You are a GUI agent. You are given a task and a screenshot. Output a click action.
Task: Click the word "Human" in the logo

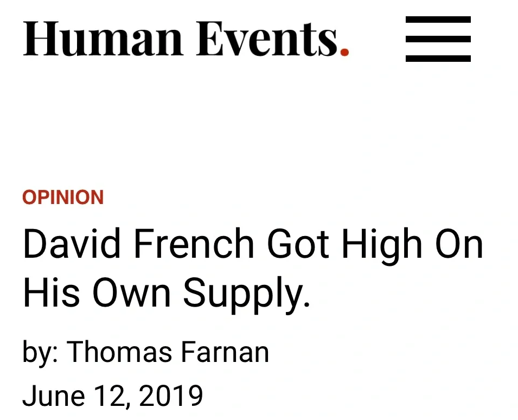click(x=102, y=39)
